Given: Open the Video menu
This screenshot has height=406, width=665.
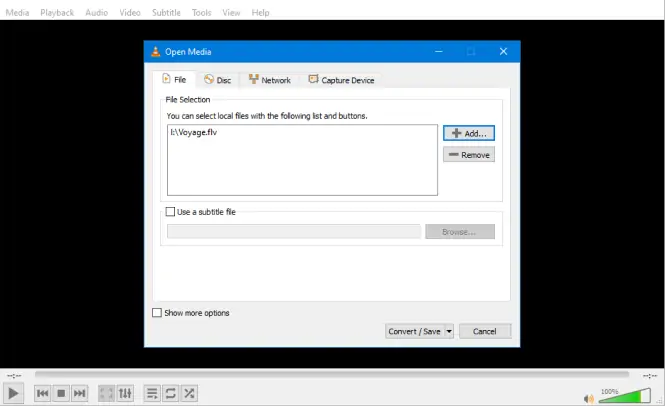Looking at the screenshot, I should pyautogui.click(x=130, y=13).
